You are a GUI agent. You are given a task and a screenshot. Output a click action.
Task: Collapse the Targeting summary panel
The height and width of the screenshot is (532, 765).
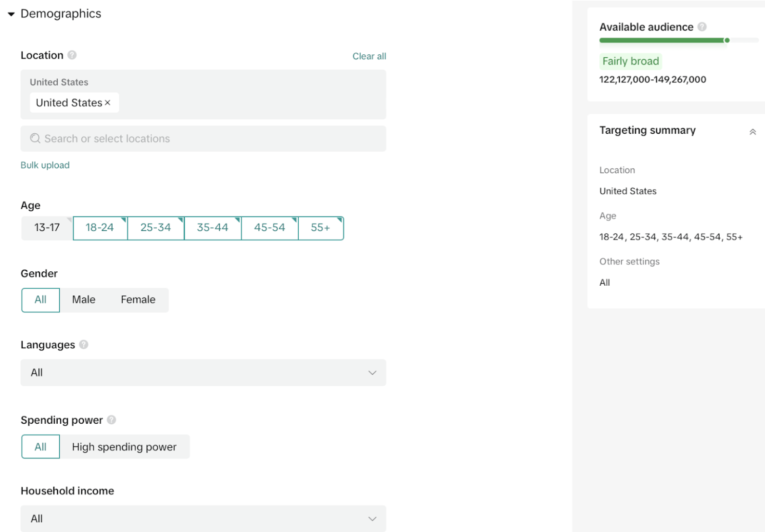coord(752,132)
